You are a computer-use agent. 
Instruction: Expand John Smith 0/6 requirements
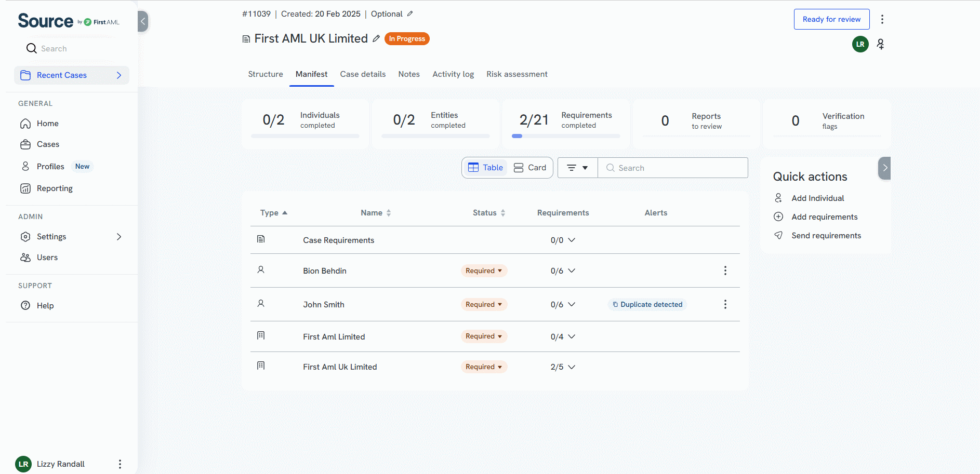[x=572, y=304]
